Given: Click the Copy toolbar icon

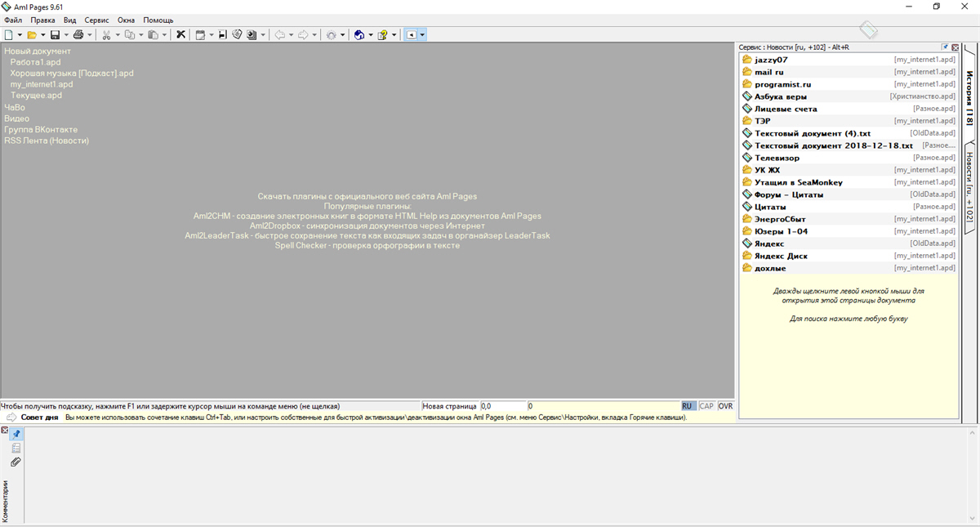Looking at the screenshot, I should coord(129,35).
